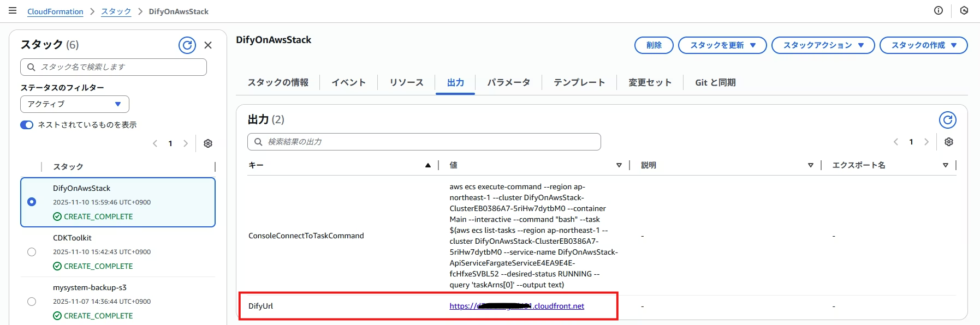Switch to the リソース tab
The width and height of the screenshot is (980, 325).
point(406,82)
